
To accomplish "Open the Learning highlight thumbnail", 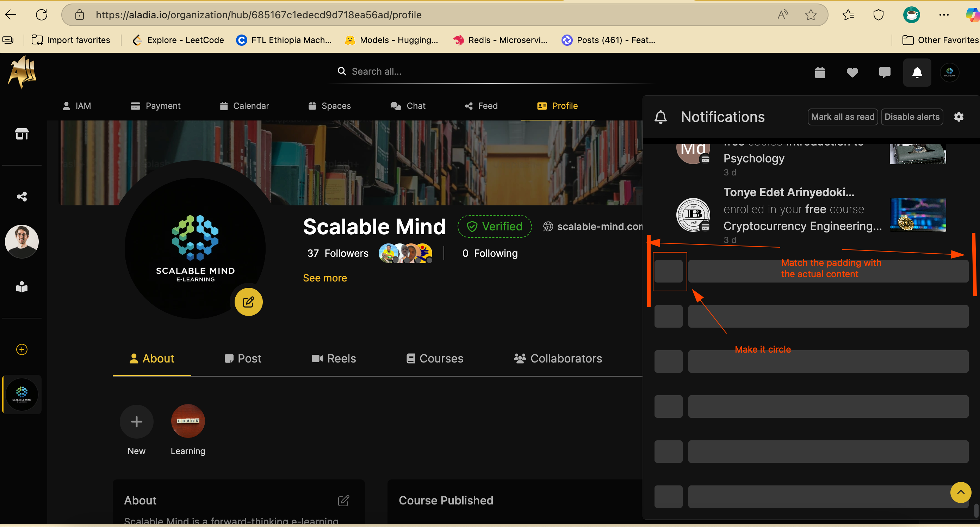I will coord(188,421).
